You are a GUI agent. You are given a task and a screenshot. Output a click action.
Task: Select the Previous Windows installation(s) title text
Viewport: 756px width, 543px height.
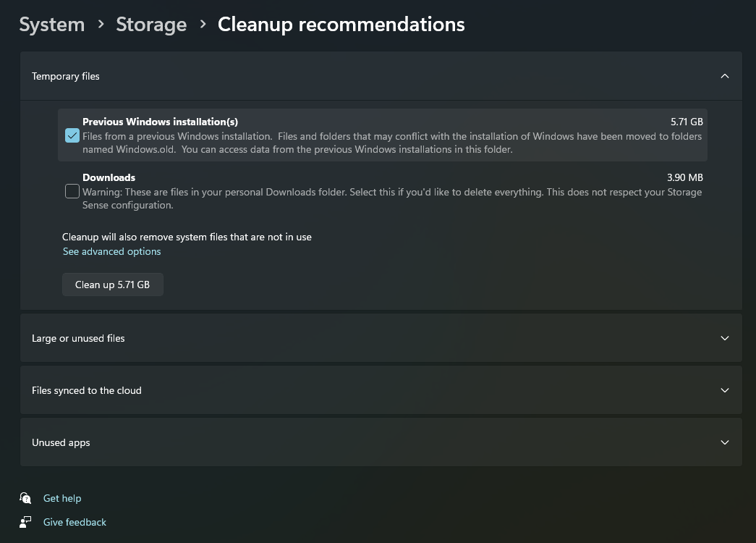tap(160, 122)
